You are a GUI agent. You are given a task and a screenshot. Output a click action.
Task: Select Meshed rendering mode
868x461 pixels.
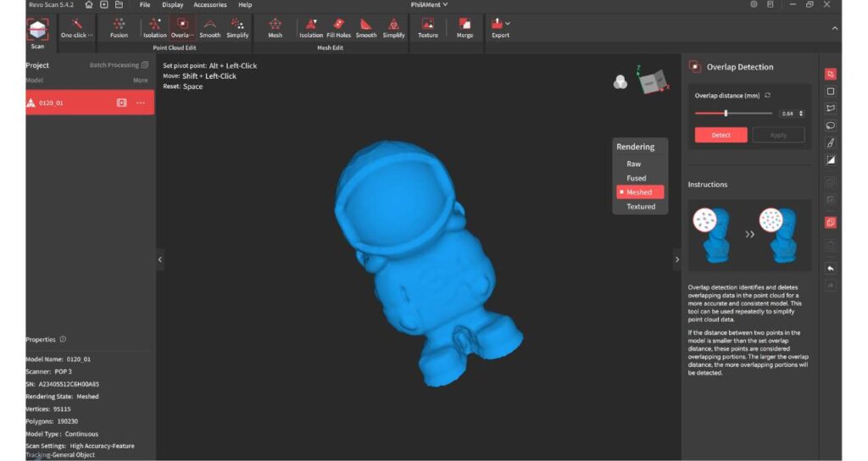(640, 192)
